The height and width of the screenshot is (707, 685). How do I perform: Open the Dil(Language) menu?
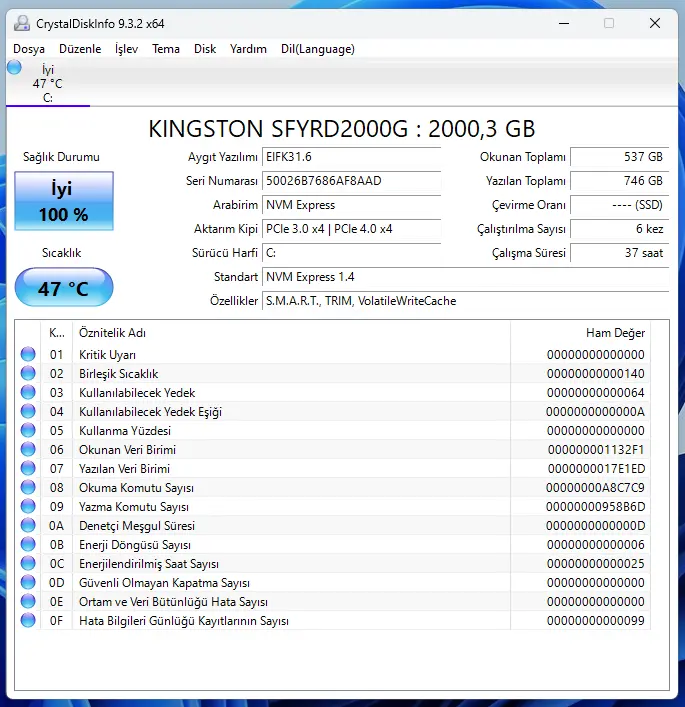pos(317,49)
